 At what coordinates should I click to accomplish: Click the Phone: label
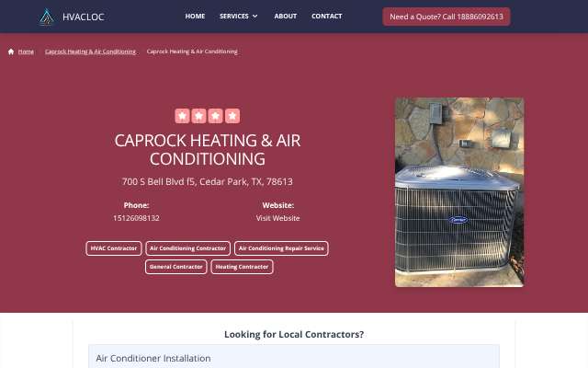click(136, 205)
